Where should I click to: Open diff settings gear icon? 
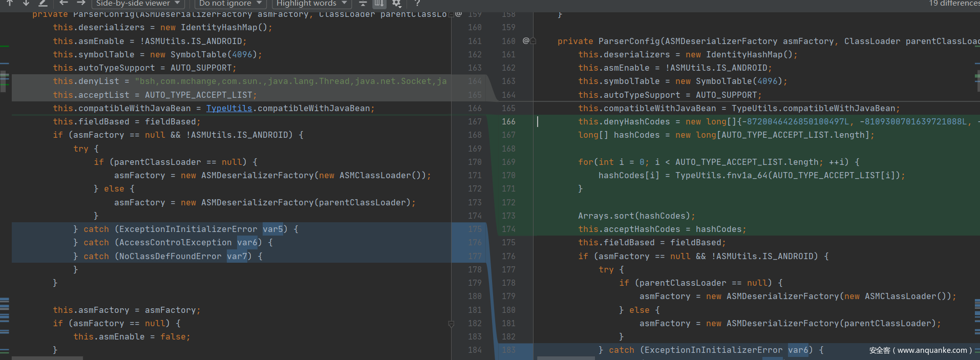coord(396,3)
